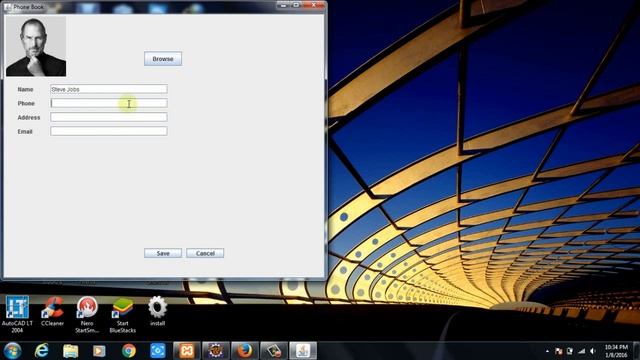Click the Browse button
The height and width of the screenshot is (360, 640).
[163, 59]
